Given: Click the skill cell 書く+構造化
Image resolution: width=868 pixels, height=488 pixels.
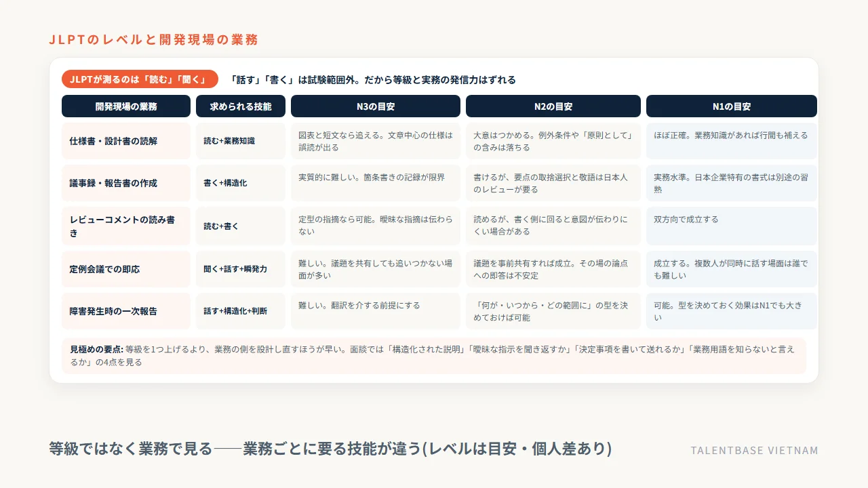Looking at the screenshot, I should (x=241, y=183).
